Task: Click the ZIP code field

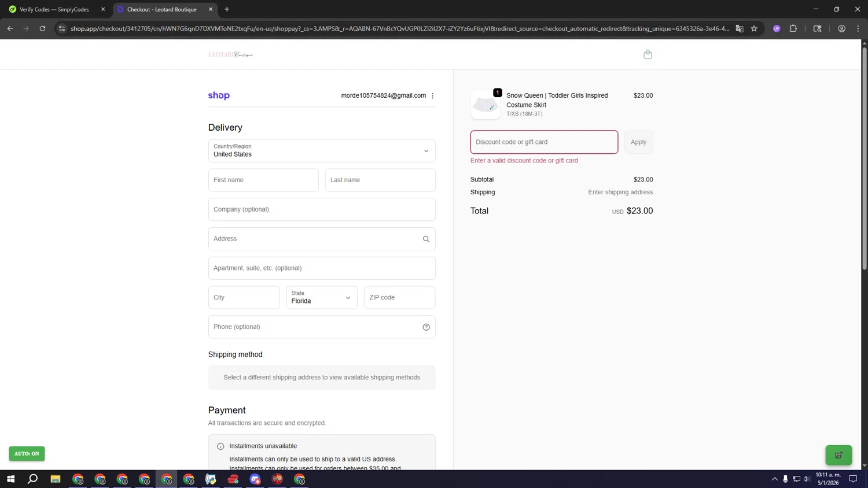Action: [x=399, y=298]
